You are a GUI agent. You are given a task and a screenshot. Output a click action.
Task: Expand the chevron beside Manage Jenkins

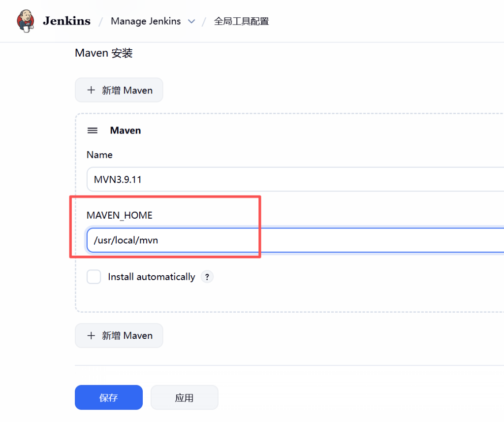click(191, 21)
